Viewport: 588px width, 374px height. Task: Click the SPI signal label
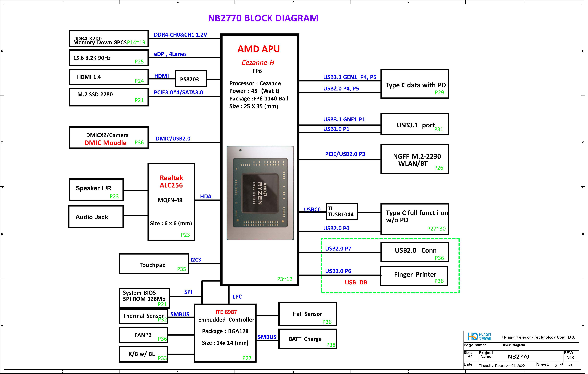click(x=188, y=292)
